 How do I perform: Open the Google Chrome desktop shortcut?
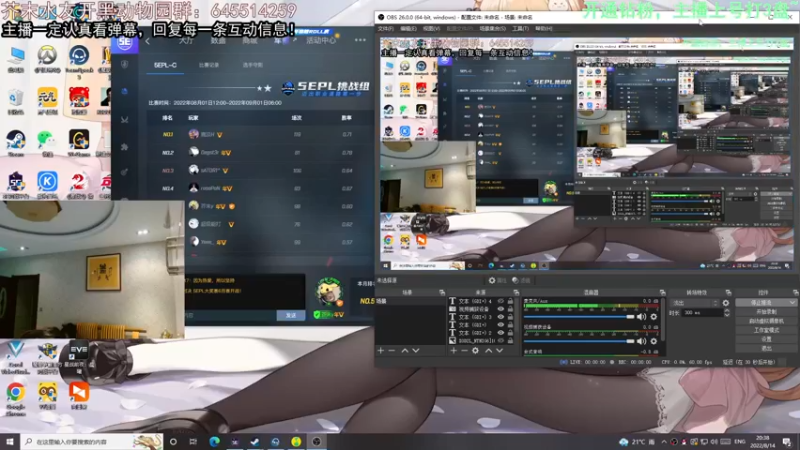coord(15,398)
